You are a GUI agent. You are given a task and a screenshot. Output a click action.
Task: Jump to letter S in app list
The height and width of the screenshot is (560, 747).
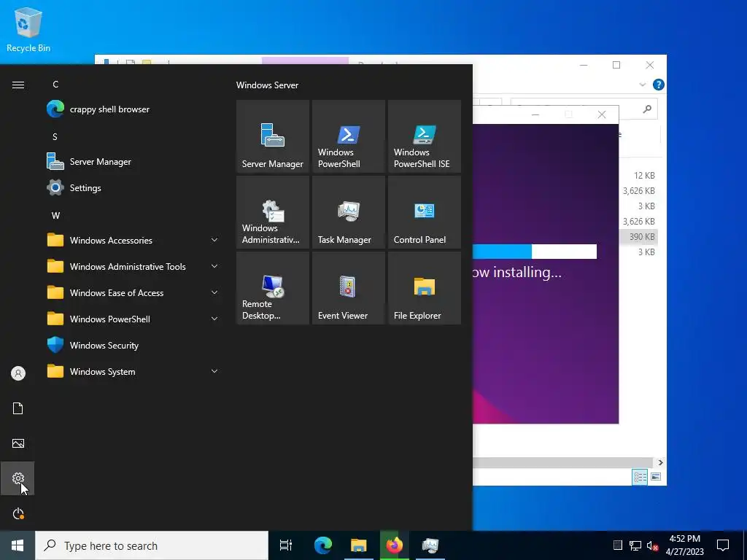(55, 136)
